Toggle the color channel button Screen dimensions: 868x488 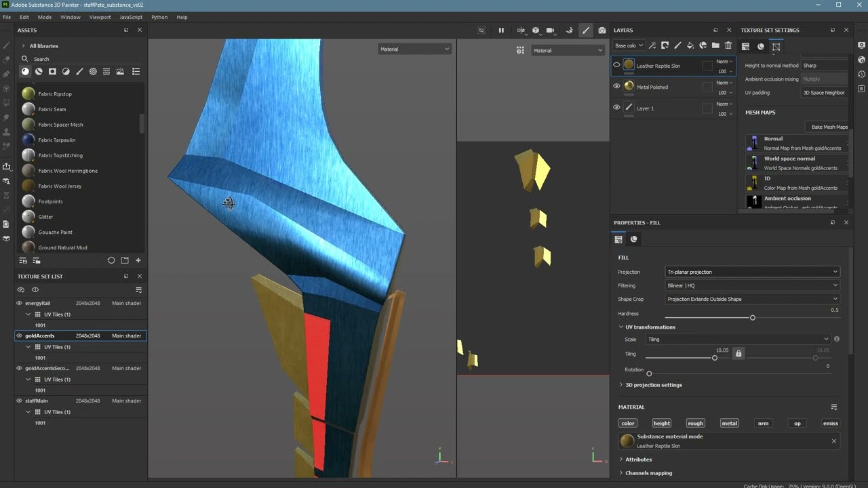pyautogui.click(x=628, y=423)
